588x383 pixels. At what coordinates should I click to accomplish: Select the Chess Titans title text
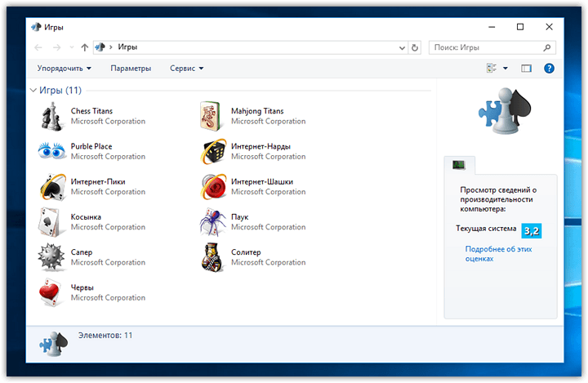coord(91,111)
